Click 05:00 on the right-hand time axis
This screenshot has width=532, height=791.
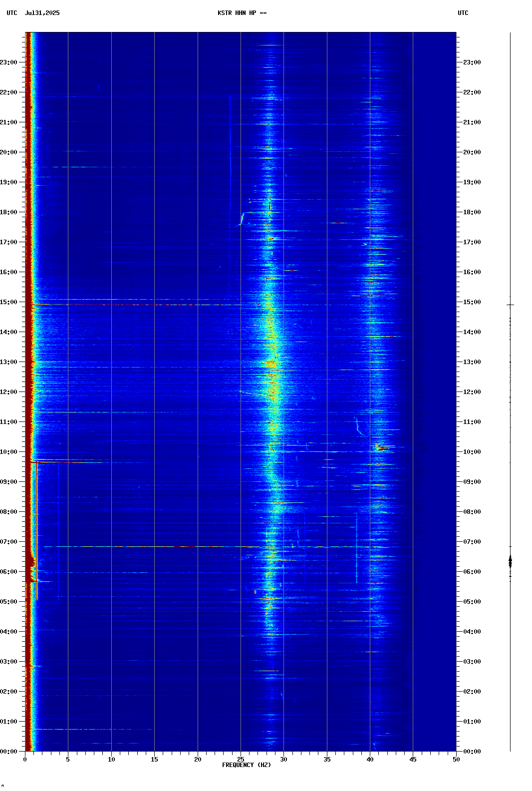472,602
